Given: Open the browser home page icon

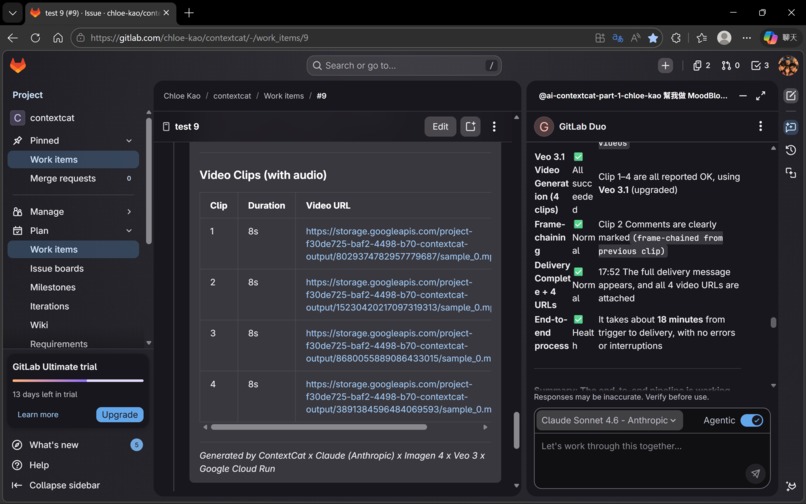Looking at the screenshot, I should 58,38.
